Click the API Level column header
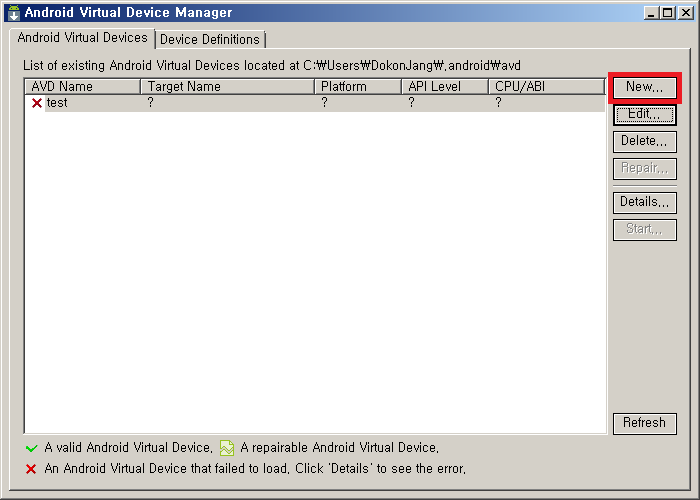The height and width of the screenshot is (500, 700). coord(445,87)
